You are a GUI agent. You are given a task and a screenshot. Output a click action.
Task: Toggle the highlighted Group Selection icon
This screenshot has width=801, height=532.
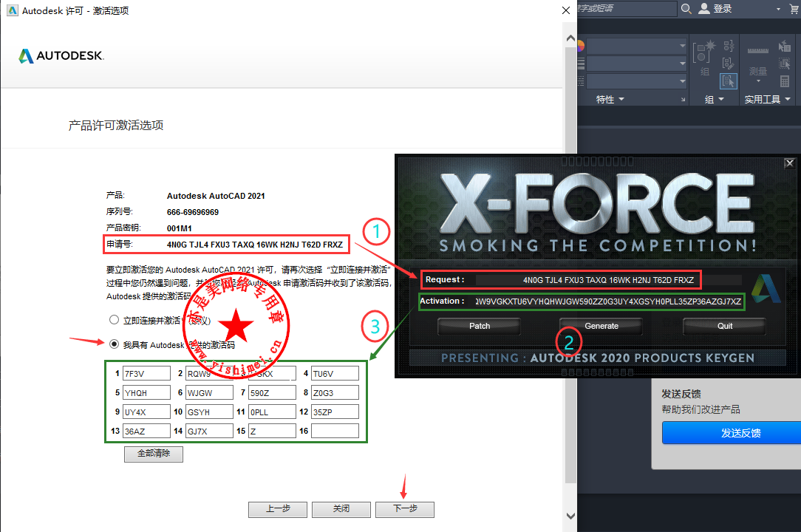coord(729,81)
